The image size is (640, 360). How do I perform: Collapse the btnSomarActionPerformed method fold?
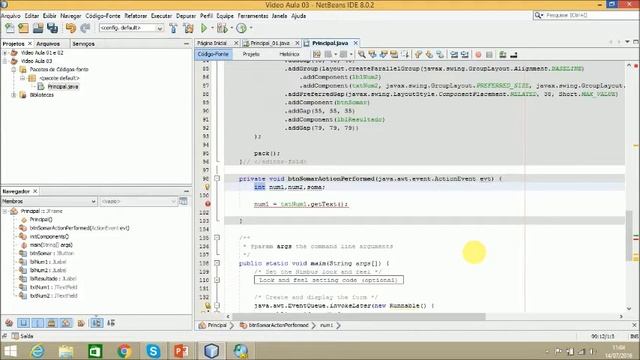[x=217, y=178]
